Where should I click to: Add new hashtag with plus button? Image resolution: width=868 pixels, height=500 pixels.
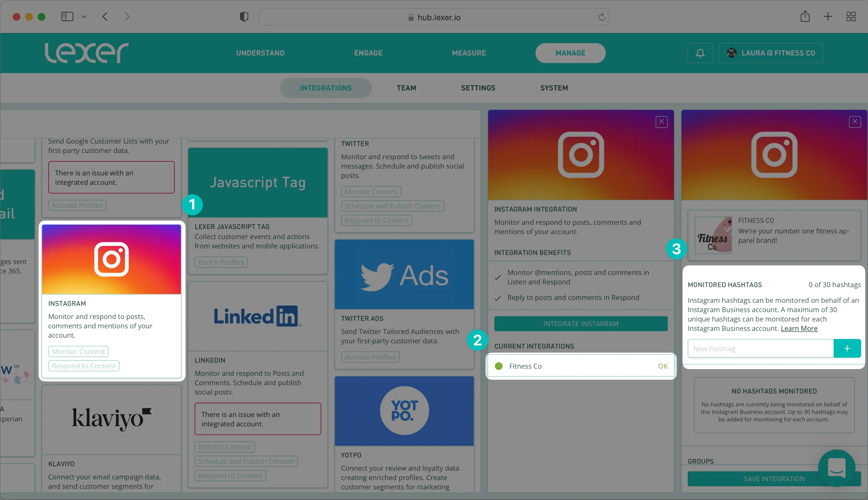[x=847, y=348]
